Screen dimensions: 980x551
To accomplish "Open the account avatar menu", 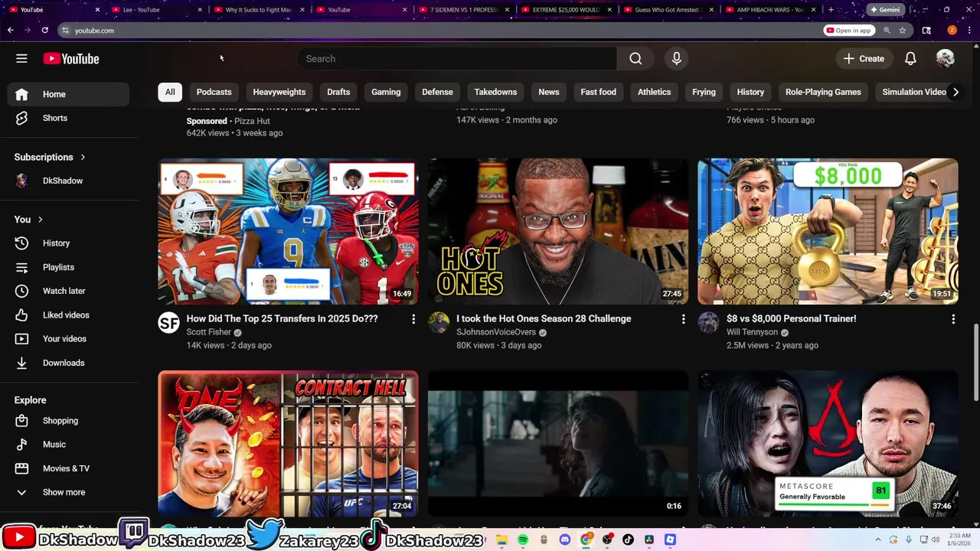I will (x=945, y=58).
